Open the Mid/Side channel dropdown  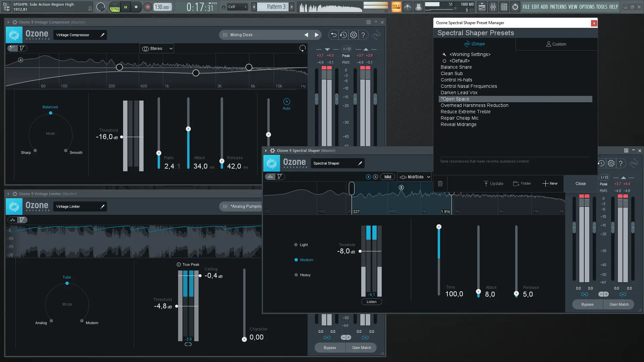415,177
